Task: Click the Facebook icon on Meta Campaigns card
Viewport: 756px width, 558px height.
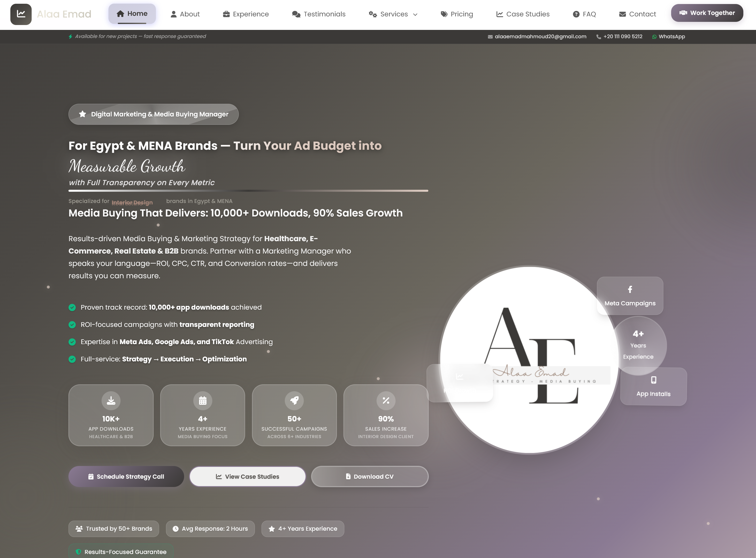Action: click(x=630, y=289)
